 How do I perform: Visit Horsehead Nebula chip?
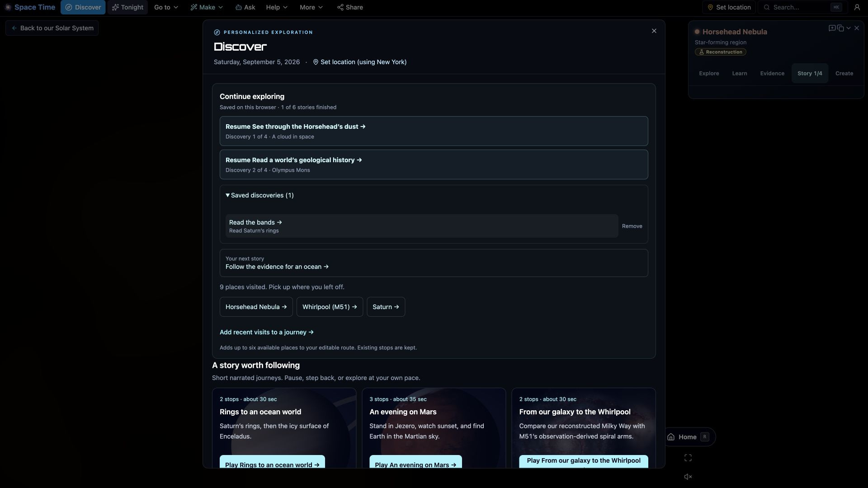coord(256,307)
